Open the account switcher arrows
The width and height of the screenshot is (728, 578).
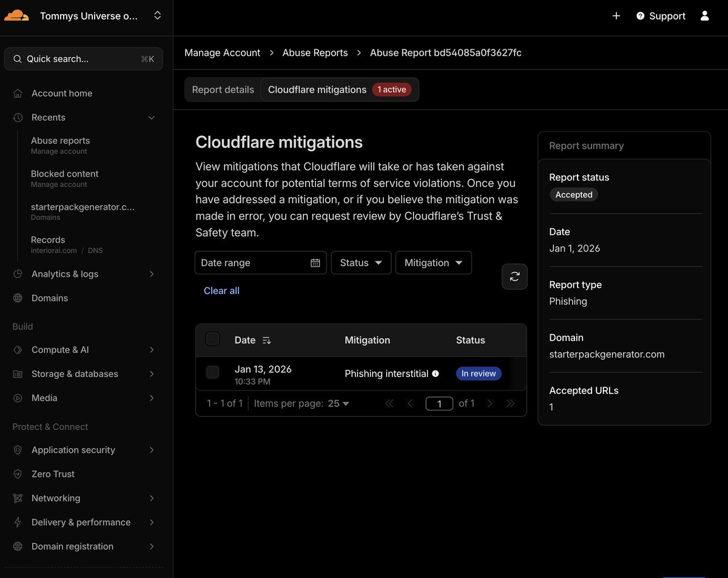click(158, 16)
